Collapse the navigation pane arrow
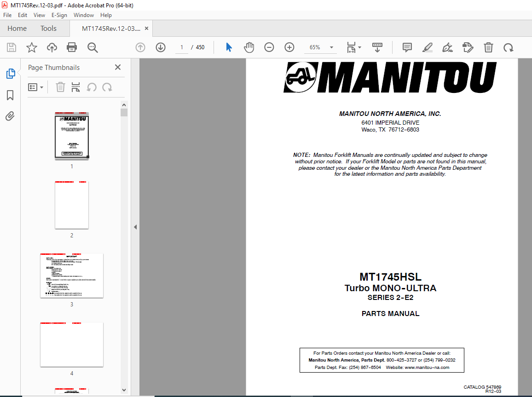532x397 pixels. point(135,227)
